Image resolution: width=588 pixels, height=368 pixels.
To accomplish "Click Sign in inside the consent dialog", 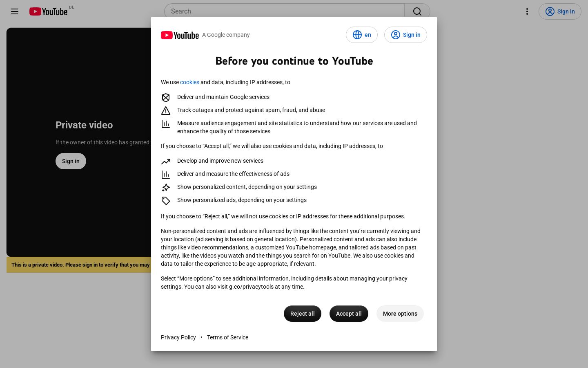I will tap(405, 35).
